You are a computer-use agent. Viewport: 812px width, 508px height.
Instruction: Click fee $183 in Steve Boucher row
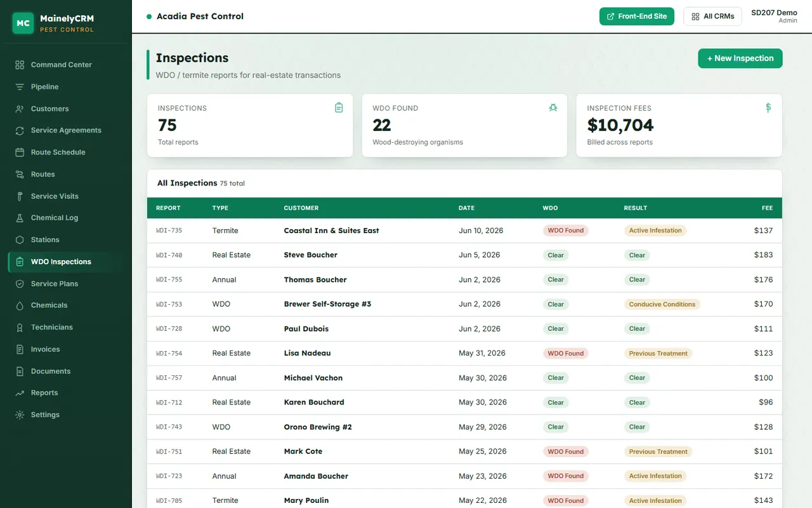click(763, 255)
